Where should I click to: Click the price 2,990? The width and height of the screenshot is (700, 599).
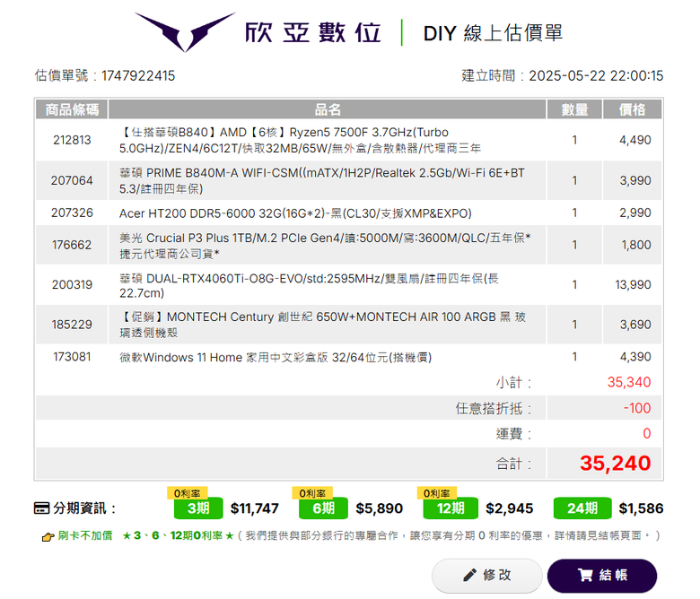click(634, 213)
